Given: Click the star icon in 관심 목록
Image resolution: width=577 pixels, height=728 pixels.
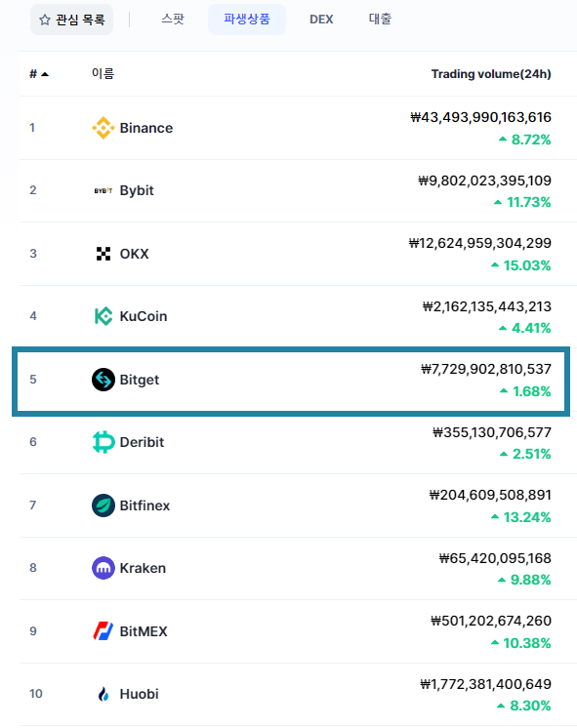Looking at the screenshot, I should (45, 20).
